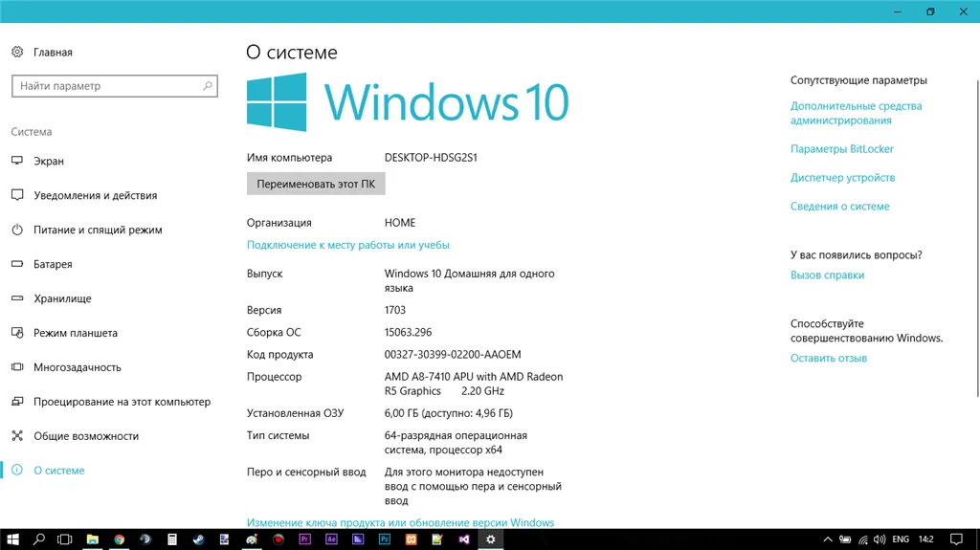980x550 pixels.
Task: Open the orange XAMPP taskbar icon
Action: [x=412, y=539]
